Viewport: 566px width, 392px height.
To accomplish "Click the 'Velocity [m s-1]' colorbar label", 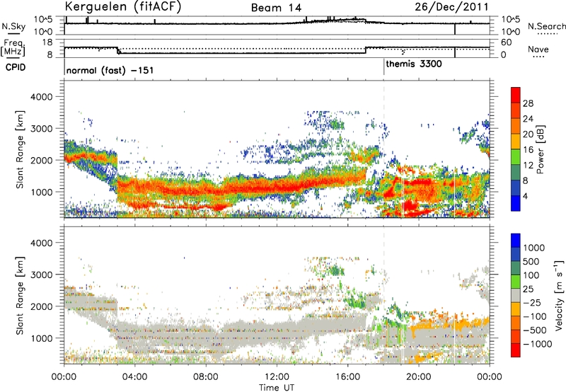I will point(559,295).
